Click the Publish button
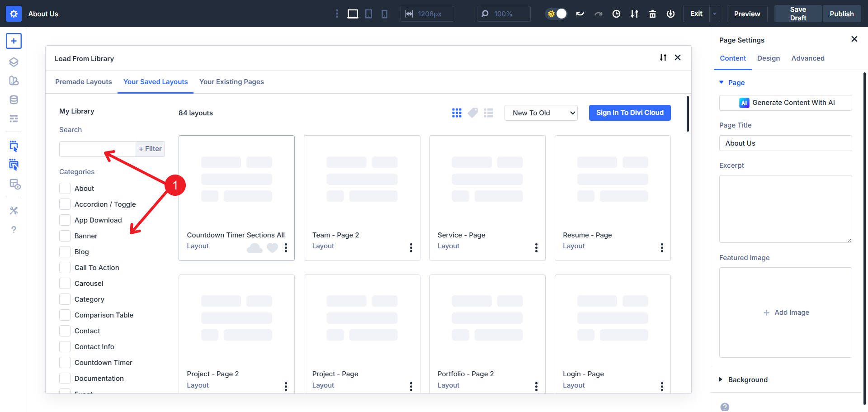Screen dimensions: 868x412 (x=841, y=14)
